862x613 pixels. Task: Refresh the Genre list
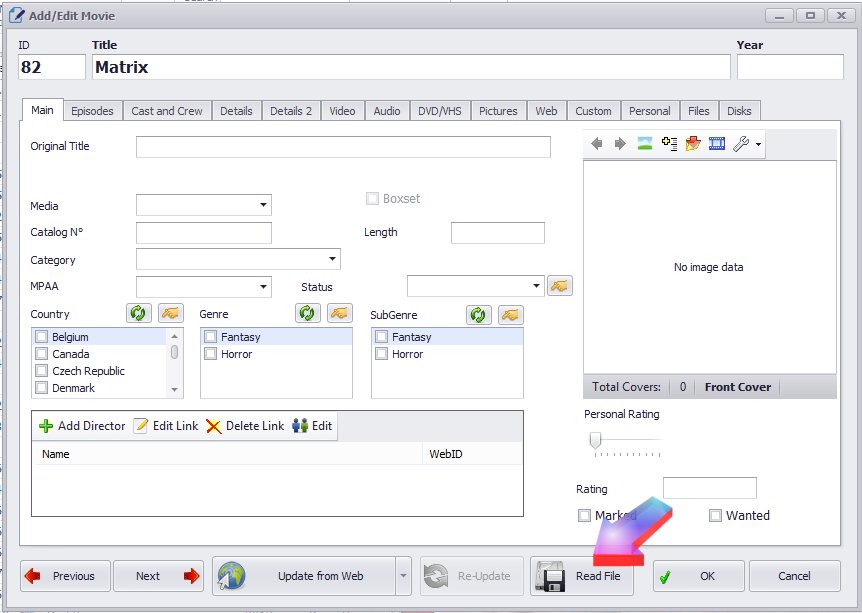(307, 313)
